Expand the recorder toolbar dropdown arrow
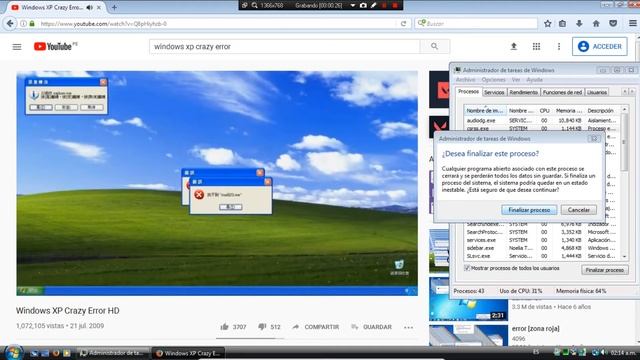 pos(353,5)
